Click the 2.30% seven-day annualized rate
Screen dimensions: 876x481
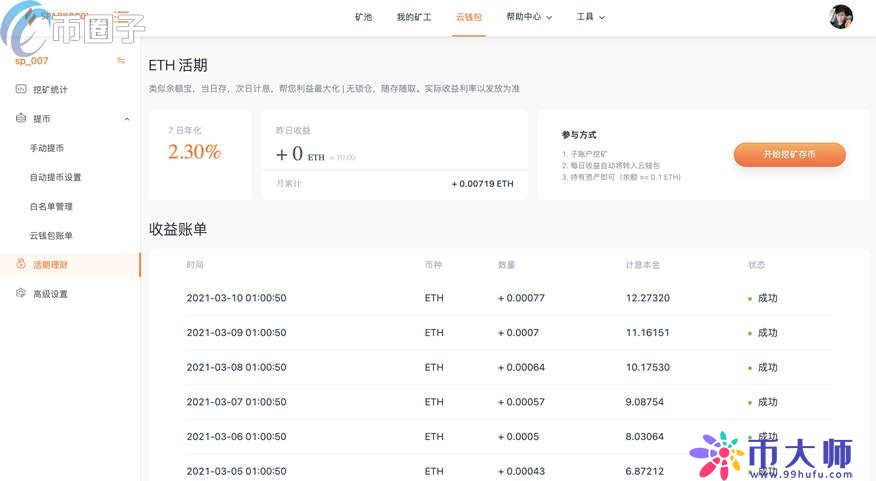coord(194,151)
